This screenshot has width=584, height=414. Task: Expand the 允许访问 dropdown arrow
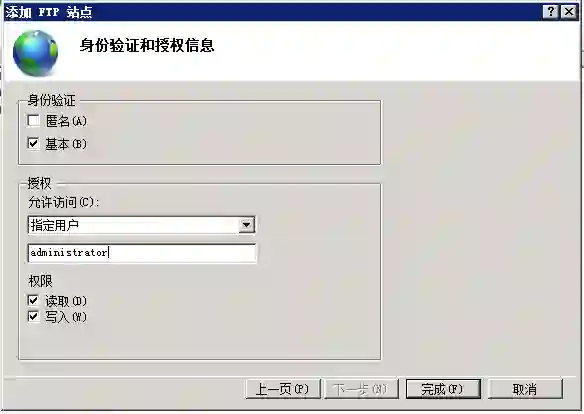tap(246, 225)
